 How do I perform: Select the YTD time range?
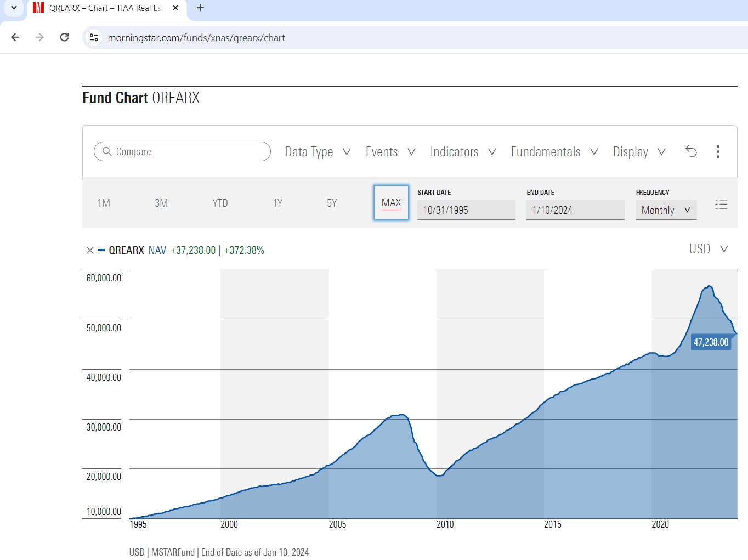click(220, 203)
